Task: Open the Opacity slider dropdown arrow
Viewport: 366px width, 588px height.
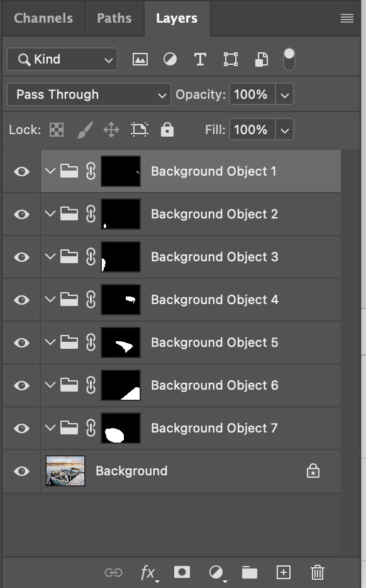Action: (x=285, y=94)
